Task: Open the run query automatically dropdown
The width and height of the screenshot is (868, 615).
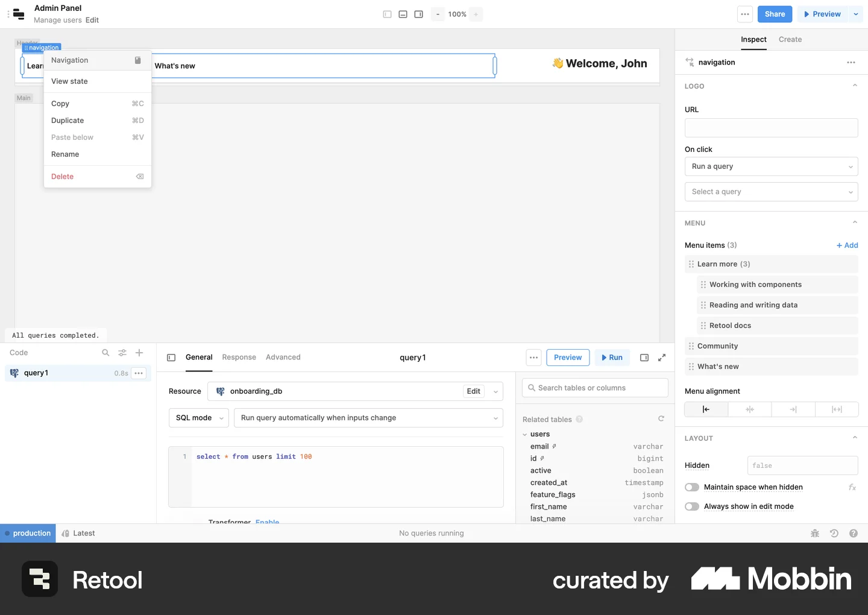Action: coord(368,418)
